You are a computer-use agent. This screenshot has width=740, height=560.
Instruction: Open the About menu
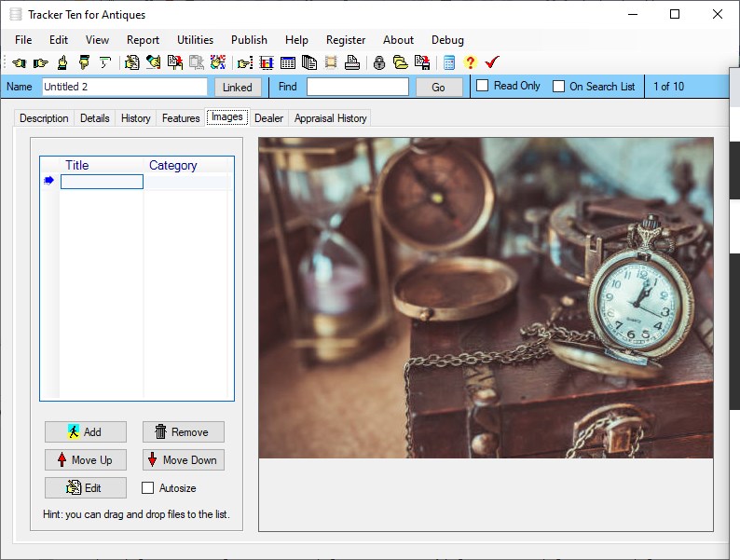pyautogui.click(x=398, y=40)
